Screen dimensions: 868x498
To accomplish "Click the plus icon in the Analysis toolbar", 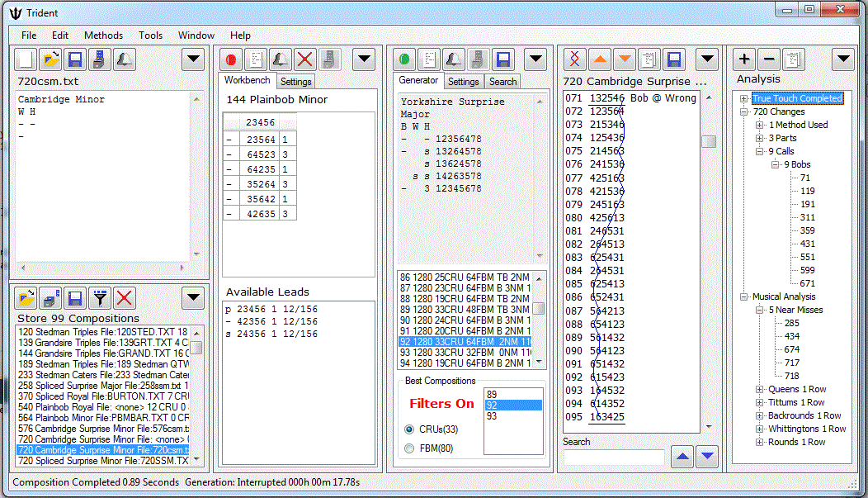I will tap(744, 59).
